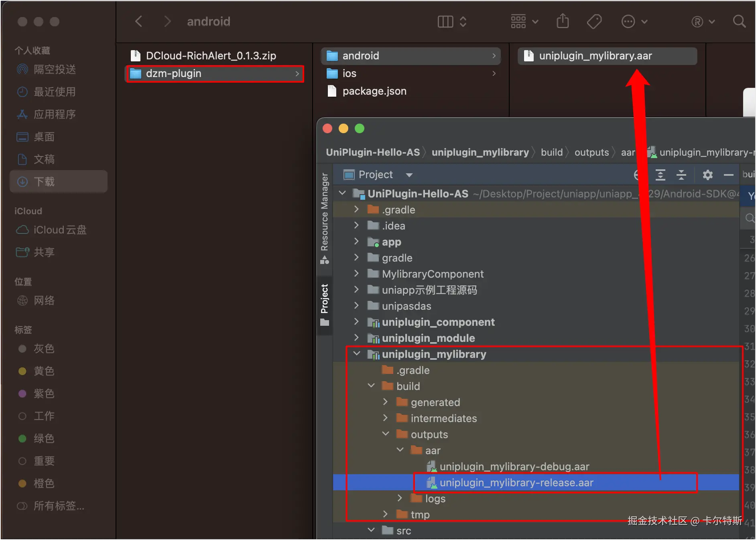756x540 pixels.
Task: Change Finder column view mode
Action: tap(452, 21)
